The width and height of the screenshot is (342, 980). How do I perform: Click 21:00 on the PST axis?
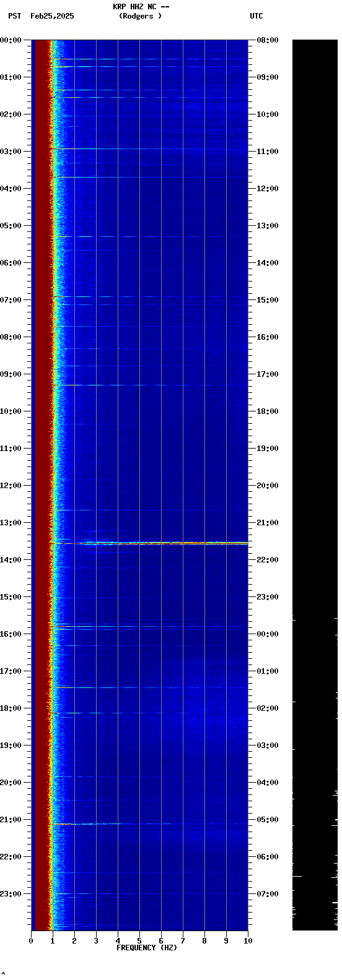coord(11,820)
